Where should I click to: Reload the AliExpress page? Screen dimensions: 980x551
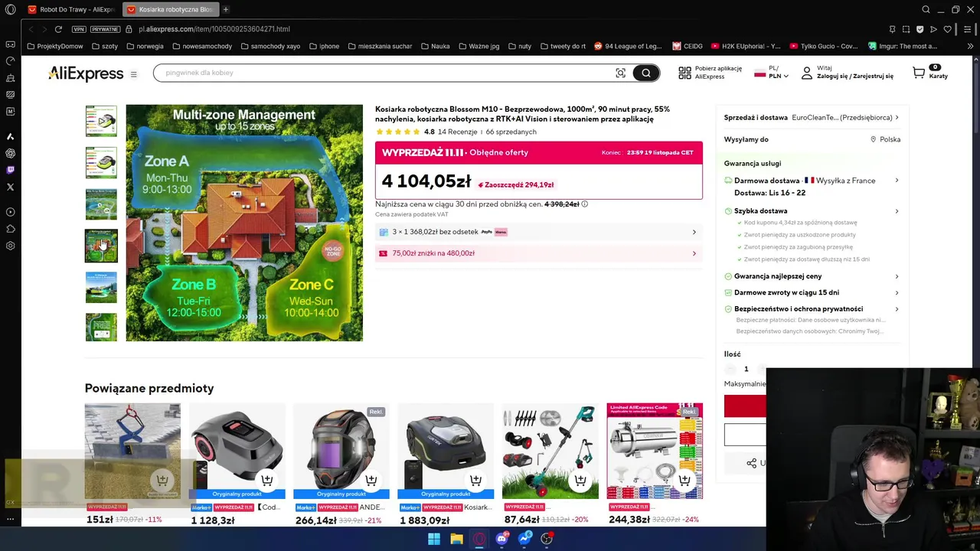(58, 29)
